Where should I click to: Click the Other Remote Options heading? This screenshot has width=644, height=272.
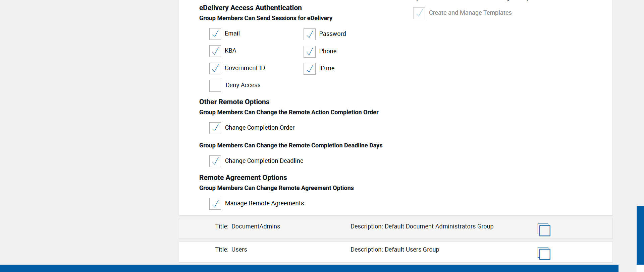pos(234,102)
